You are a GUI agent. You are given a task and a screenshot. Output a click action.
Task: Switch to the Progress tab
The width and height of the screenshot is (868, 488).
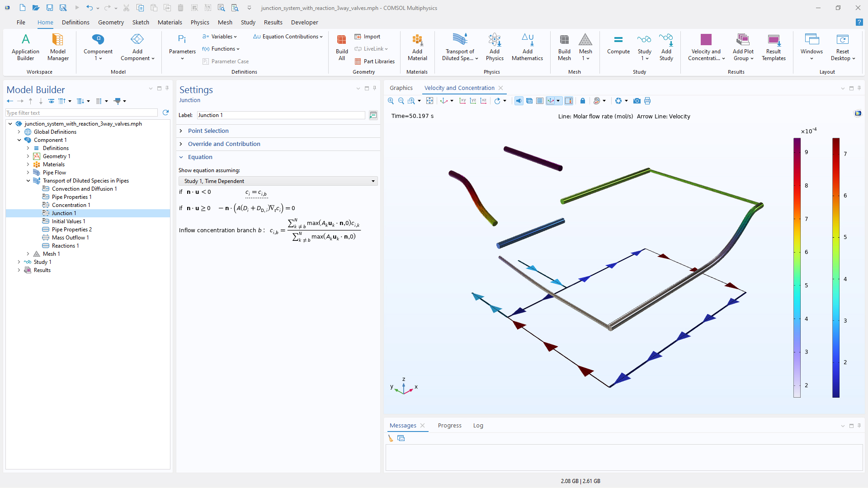[449, 425]
